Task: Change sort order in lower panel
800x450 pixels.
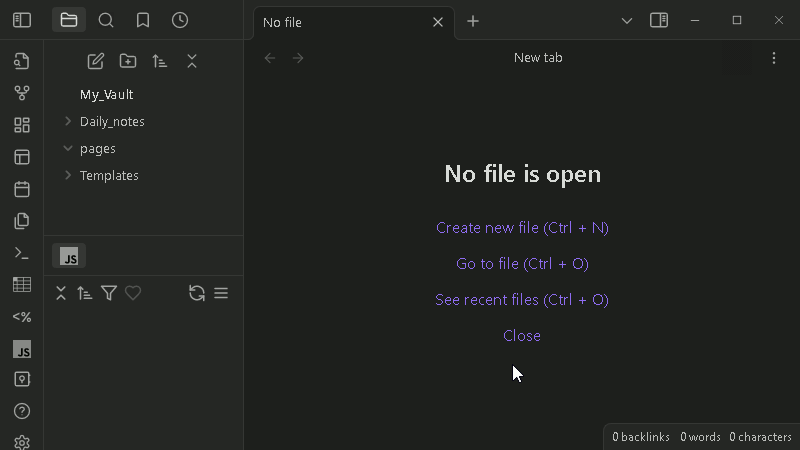Action: [85, 293]
